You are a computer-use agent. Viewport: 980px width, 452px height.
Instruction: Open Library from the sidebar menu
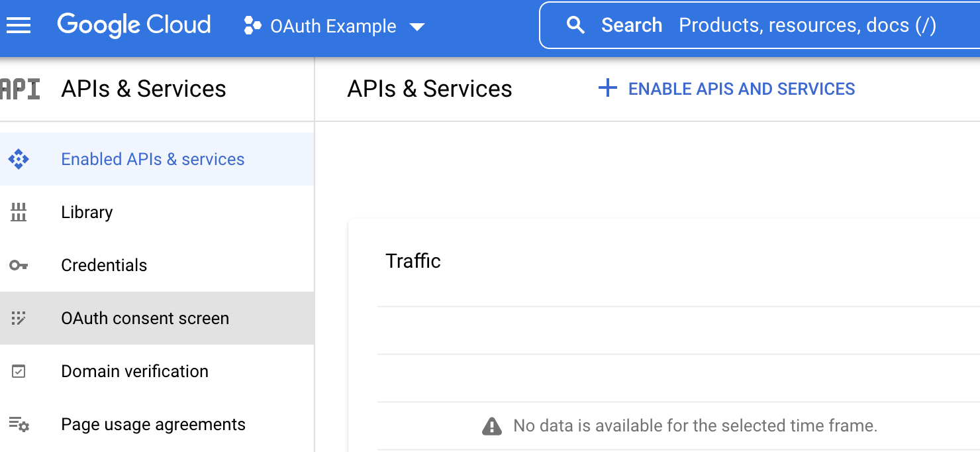click(87, 212)
